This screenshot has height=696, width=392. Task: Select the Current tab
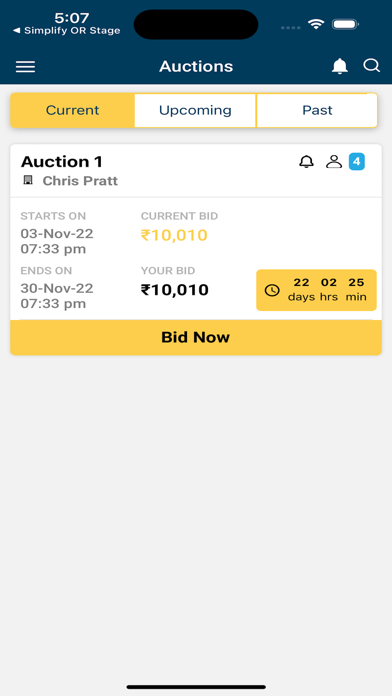[72, 110]
